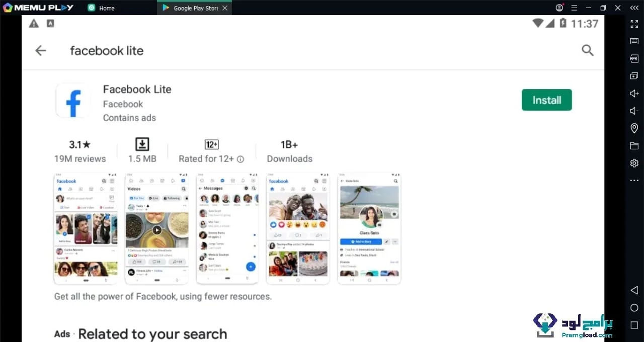
Task: Open the Facebook Lite app icon
Action: click(x=73, y=101)
